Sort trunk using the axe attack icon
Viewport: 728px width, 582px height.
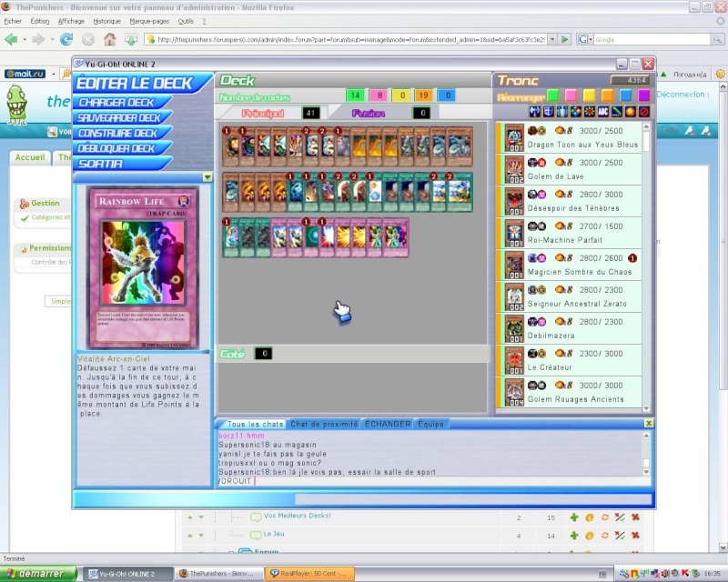pyautogui.click(x=535, y=111)
